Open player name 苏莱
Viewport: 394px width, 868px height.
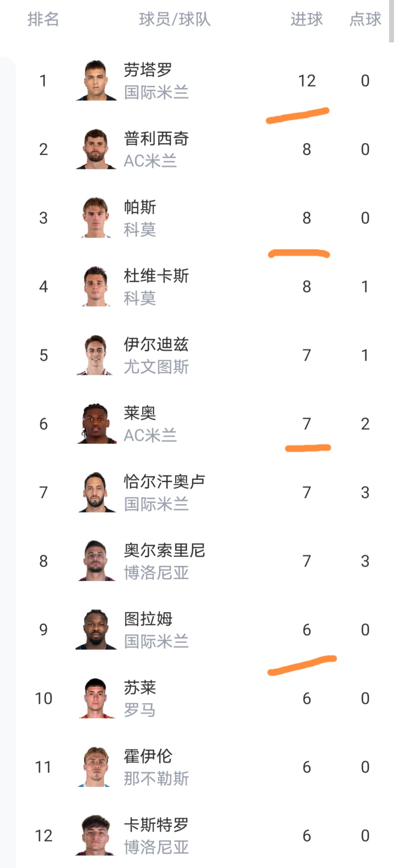[x=140, y=687]
